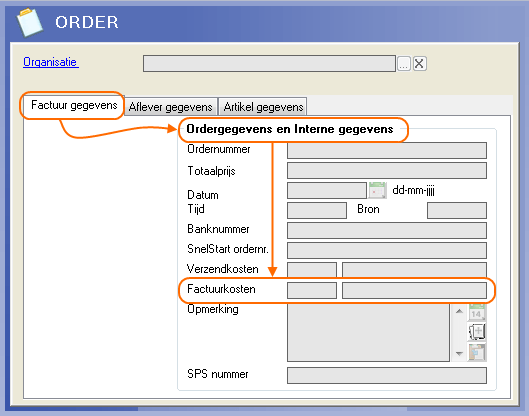Click the wide Factuurkosten description field
529x416 pixels.
(414, 290)
